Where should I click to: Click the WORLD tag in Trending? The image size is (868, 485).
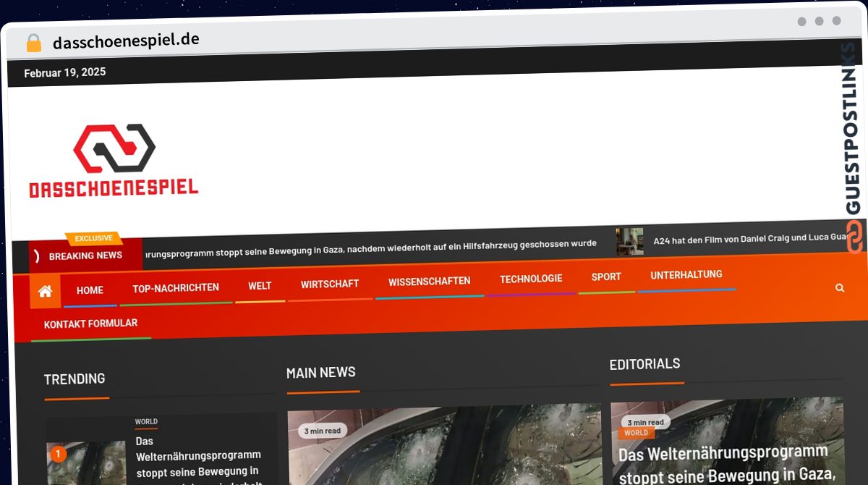[146, 421]
